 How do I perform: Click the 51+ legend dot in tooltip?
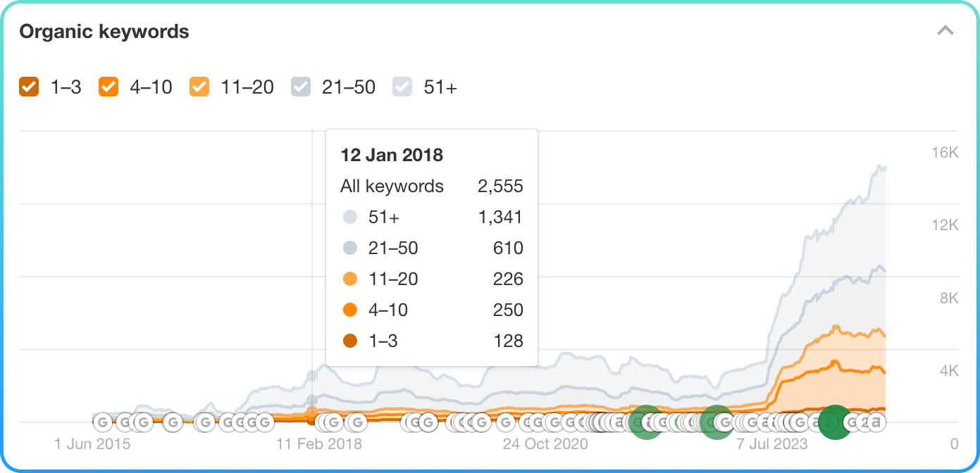350,217
